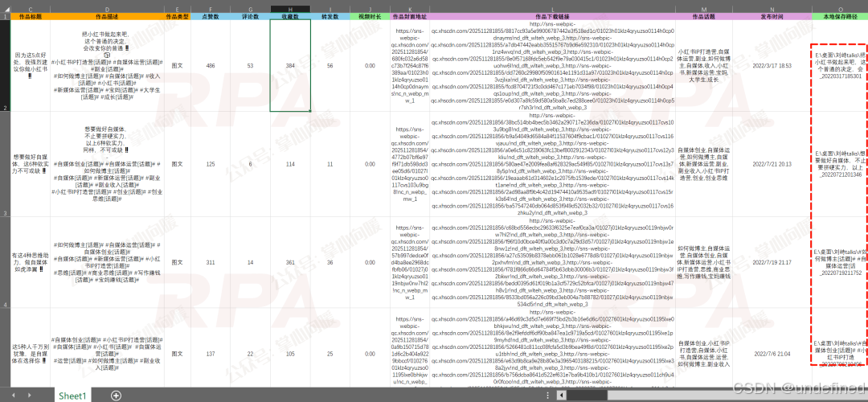Image resolution: width=868 pixels, height=402 pixels.
Task: Select column J header
Action: [x=370, y=10]
